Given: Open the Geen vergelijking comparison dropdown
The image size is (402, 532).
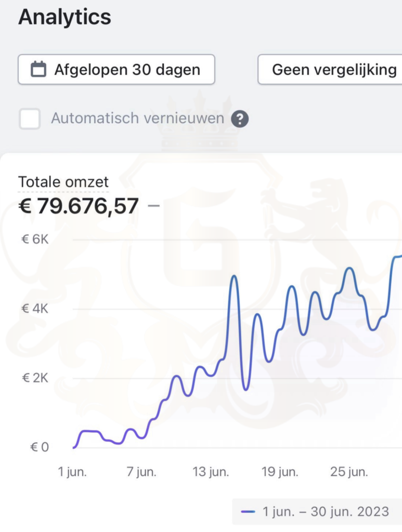Looking at the screenshot, I should [330, 69].
